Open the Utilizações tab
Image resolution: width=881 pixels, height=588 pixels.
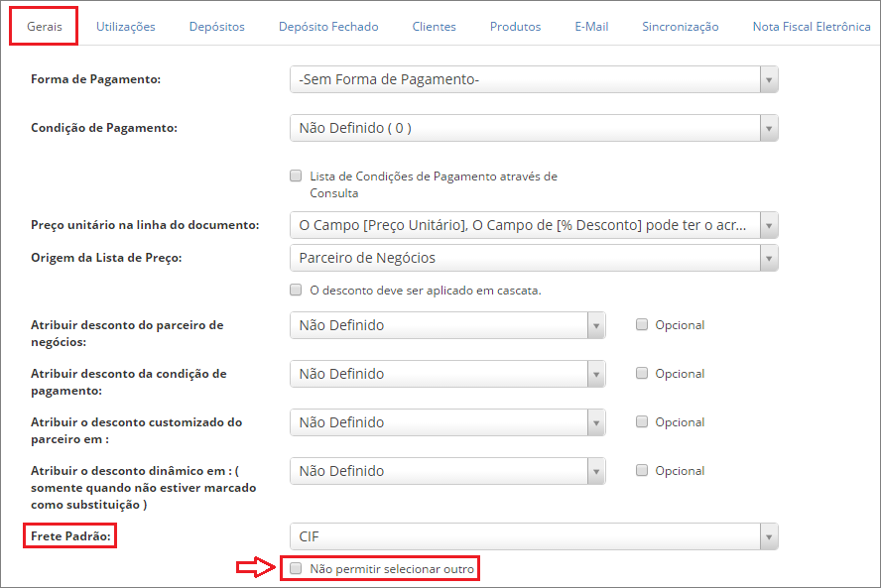(125, 27)
